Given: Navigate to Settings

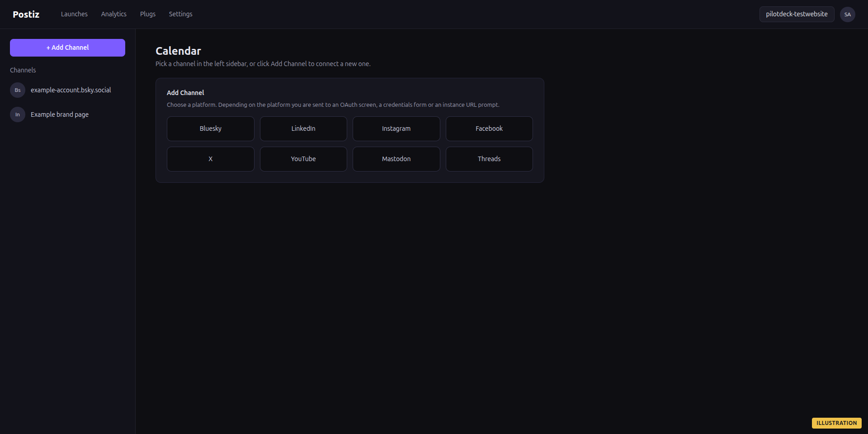Looking at the screenshot, I should [181, 14].
